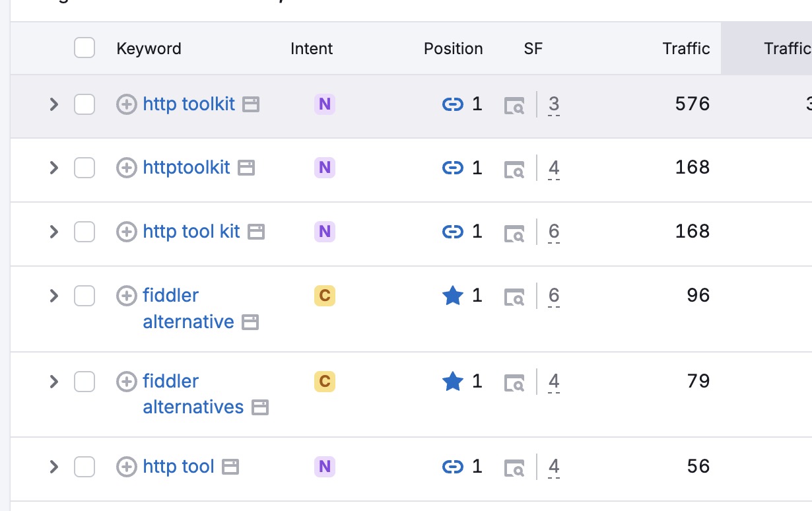This screenshot has width=812, height=511.
Task: Open the 'http toolkit' keyword link
Action: click(189, 104)
